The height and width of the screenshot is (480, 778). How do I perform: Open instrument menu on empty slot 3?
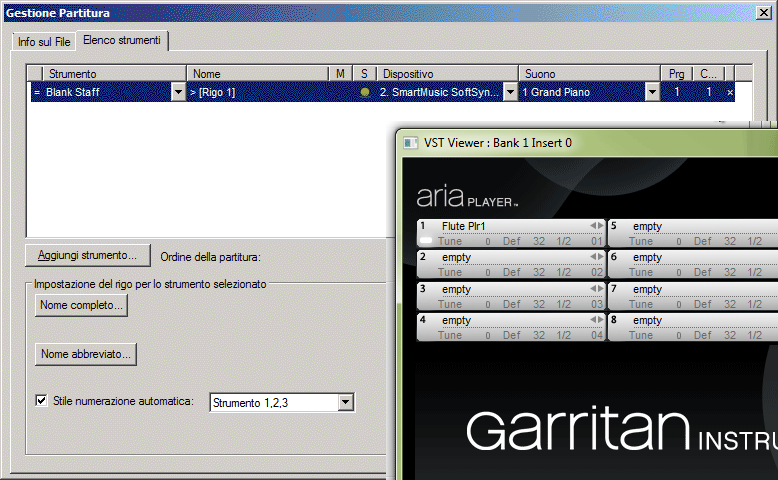tap(456, 289)
